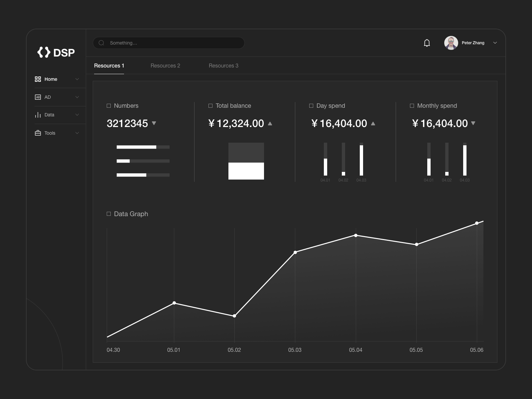532x399 pixels.
Task: Select the data point above 05.04
Action: 356,235
